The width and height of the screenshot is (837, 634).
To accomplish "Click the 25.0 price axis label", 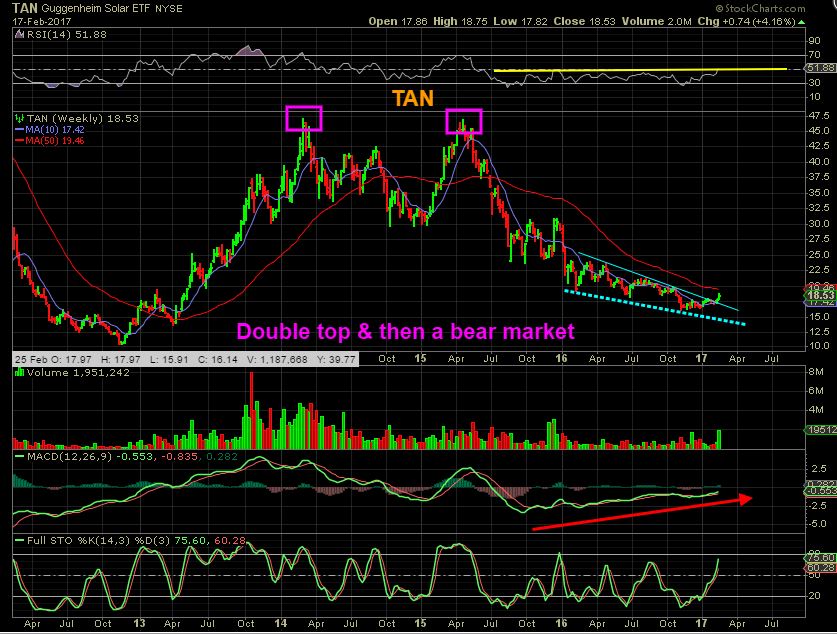I will pos(819,255).
